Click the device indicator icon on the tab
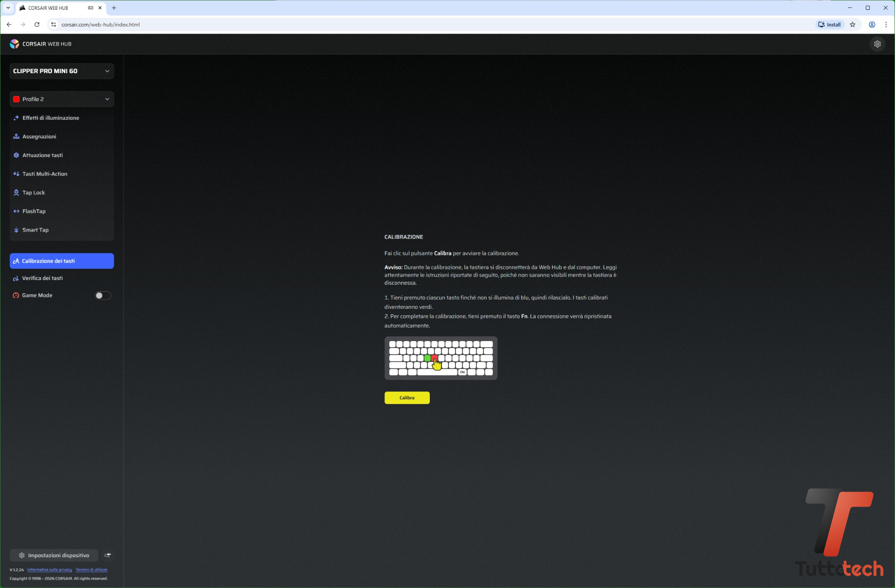 coord(90,8)
